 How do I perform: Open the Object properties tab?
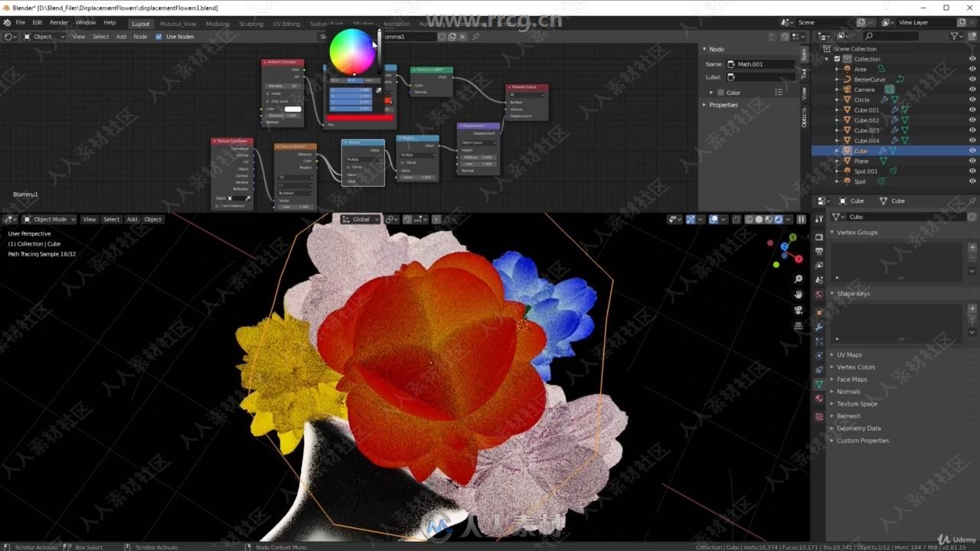819,312
